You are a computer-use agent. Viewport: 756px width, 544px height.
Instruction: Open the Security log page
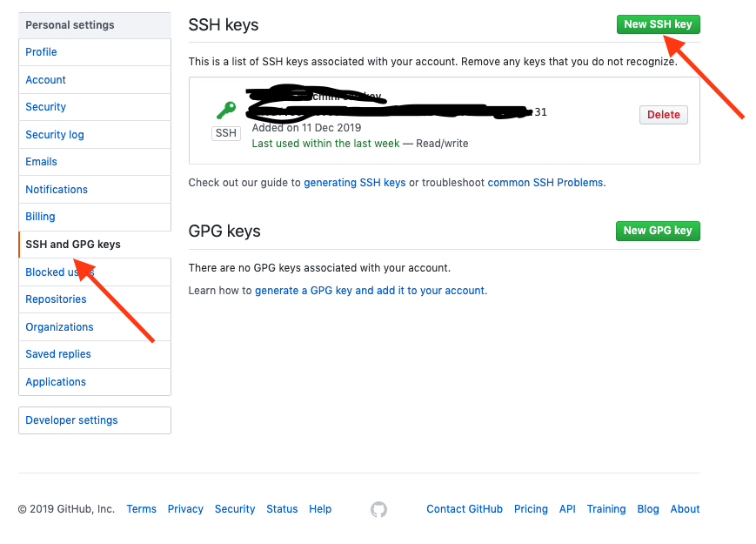(55, 135)
